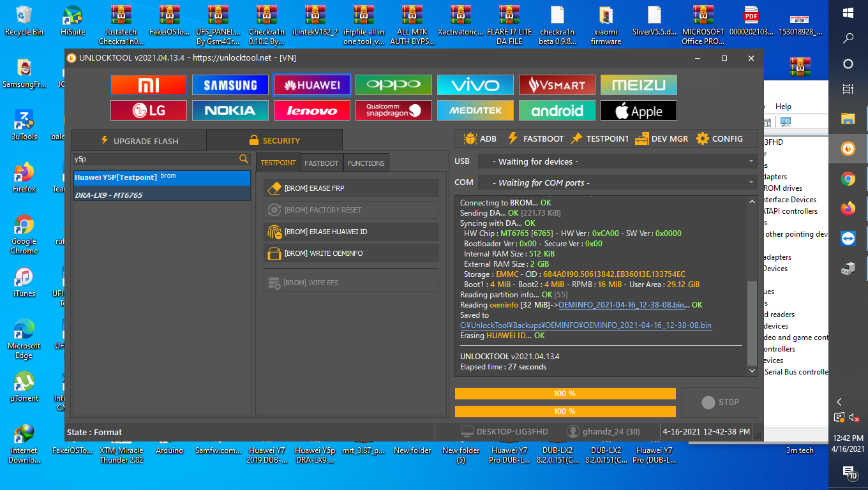Screen dimensions: 868x490
Task: Click the upper 100 % progress bar
Action: click(565, 394)
